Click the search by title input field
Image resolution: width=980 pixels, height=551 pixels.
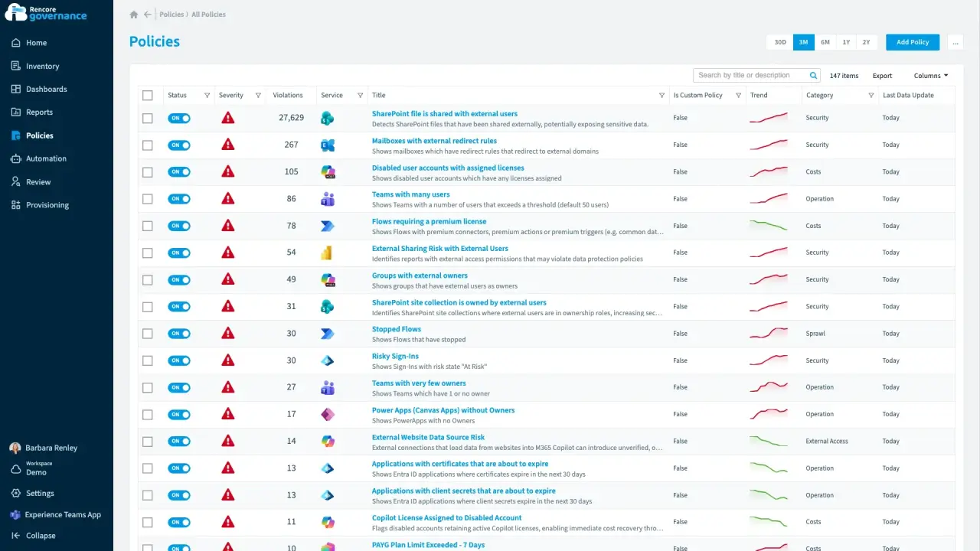point(751,75)
